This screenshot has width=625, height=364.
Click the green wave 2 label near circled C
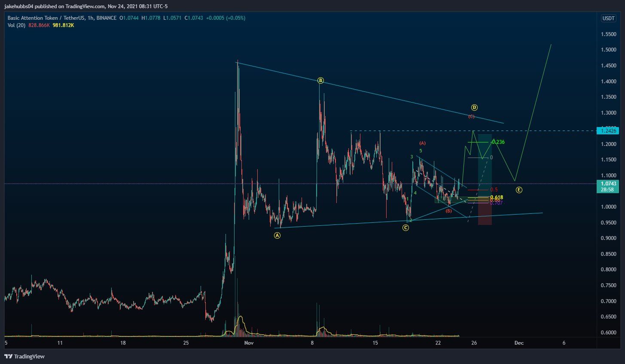(x=411, y=220)
